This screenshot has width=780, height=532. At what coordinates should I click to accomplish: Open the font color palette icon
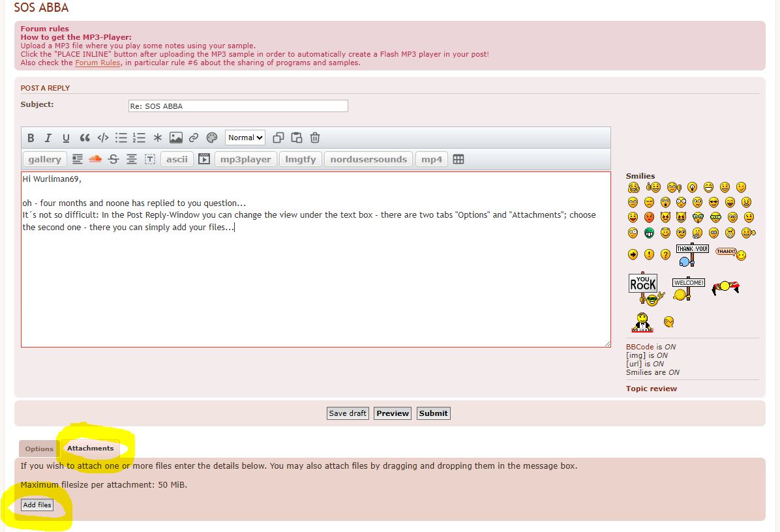point(211,138)
